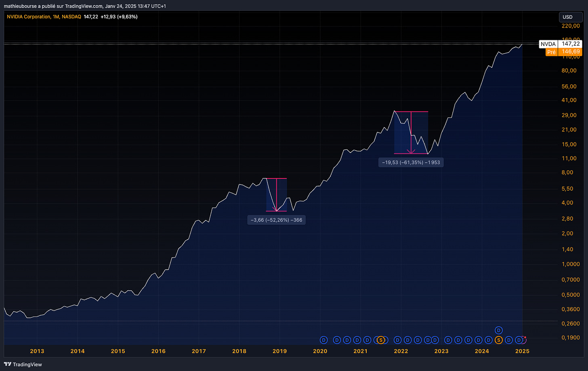588x371 pixels.
Task: Click the 1,40 price axis label
Action: 567,249
